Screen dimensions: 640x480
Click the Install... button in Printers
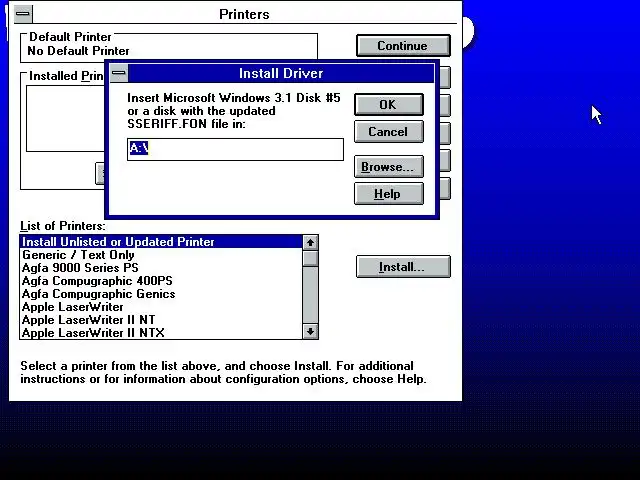tap(403, 267)
